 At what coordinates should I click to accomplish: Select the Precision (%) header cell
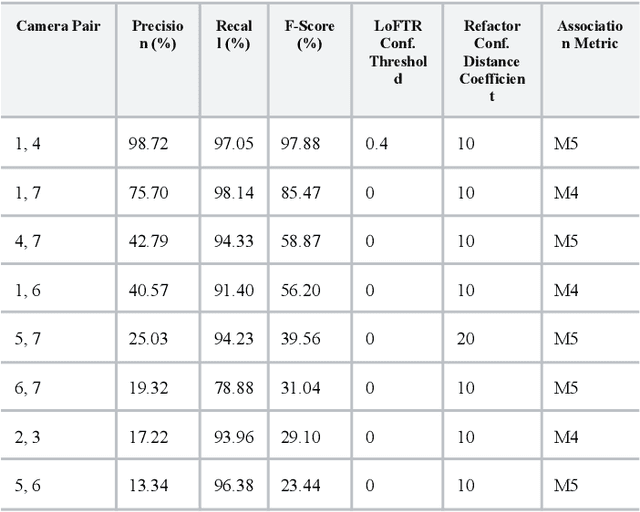(x=158, y=35)
